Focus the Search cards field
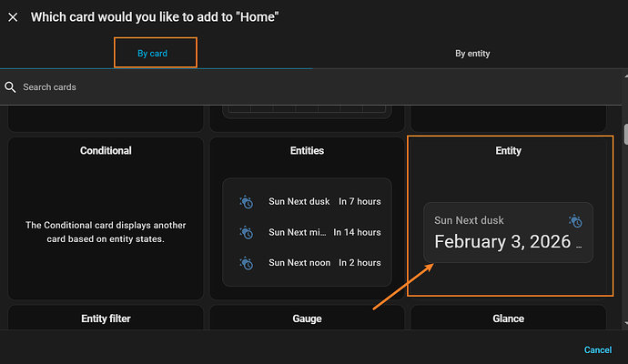Image resolution: width=628 pixels, height=364 pixels. coord(182,87)
